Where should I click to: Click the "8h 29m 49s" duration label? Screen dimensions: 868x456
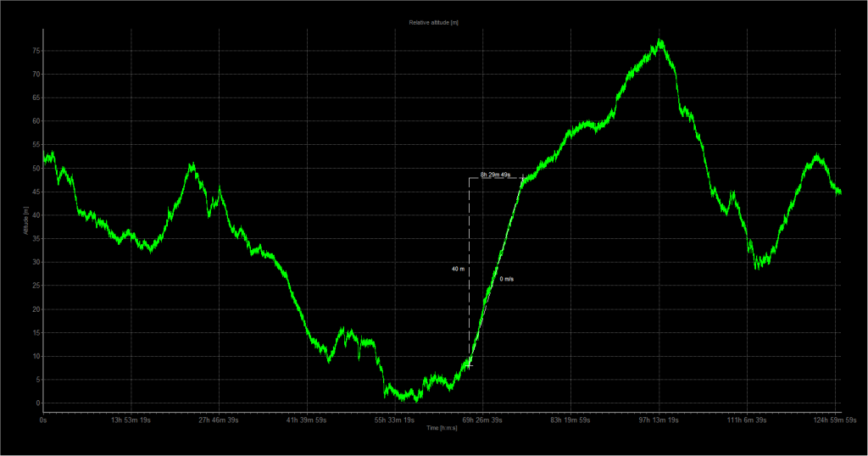coord(495,175)
